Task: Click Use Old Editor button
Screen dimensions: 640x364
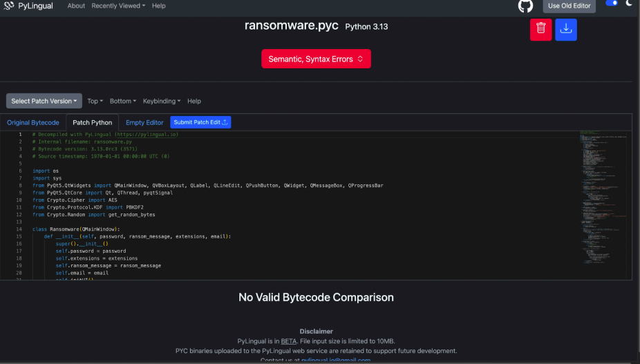Action: [569, 6]
